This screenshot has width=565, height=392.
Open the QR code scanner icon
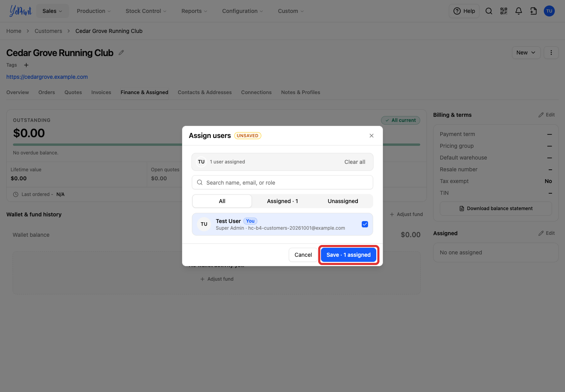[504, 11]
